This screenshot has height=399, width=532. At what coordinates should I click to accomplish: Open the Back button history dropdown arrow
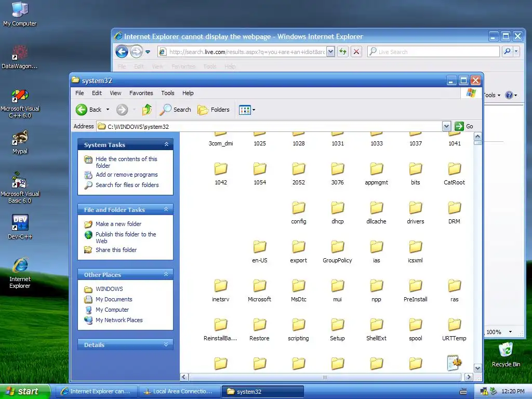coord(108,110)
